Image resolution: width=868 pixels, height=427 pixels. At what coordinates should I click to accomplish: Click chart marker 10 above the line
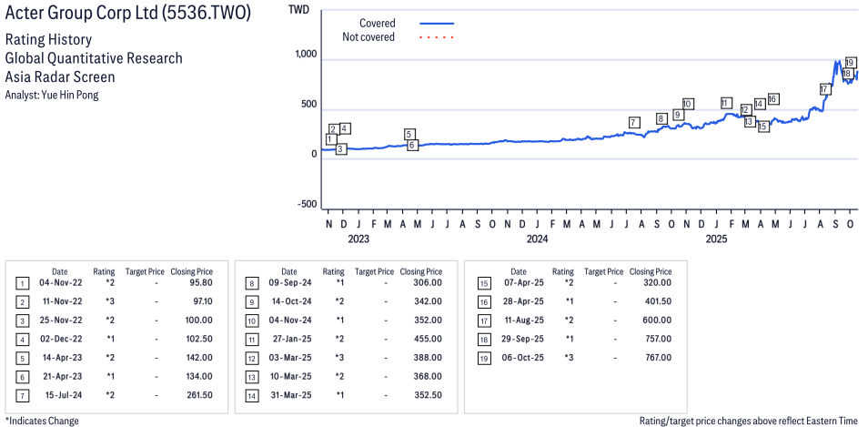[x=688, y=104]
